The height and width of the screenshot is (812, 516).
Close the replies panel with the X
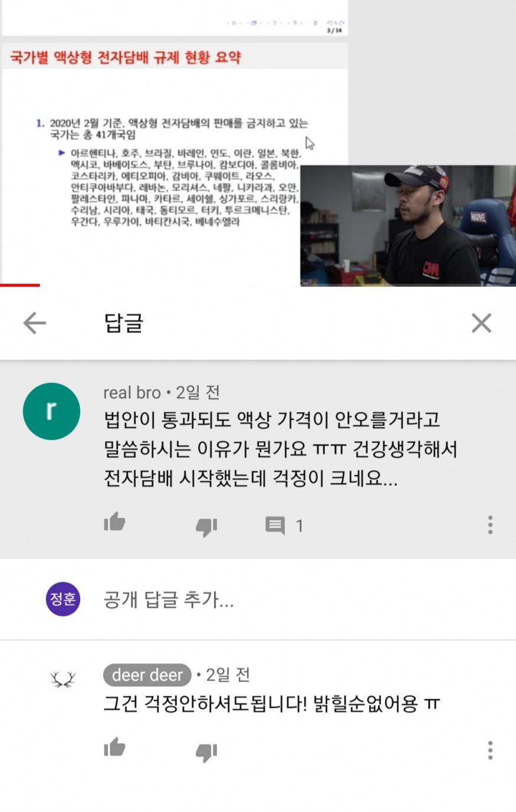(481, 323)
